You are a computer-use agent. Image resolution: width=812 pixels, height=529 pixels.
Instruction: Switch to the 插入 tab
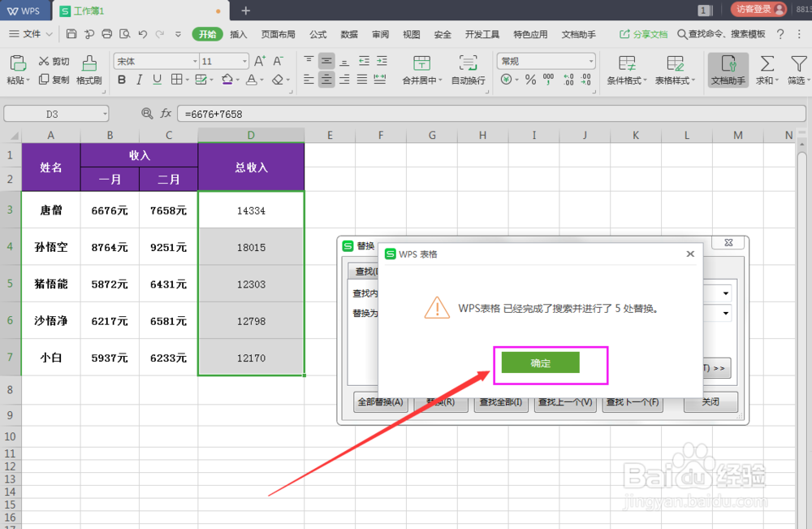pos(238,34)
